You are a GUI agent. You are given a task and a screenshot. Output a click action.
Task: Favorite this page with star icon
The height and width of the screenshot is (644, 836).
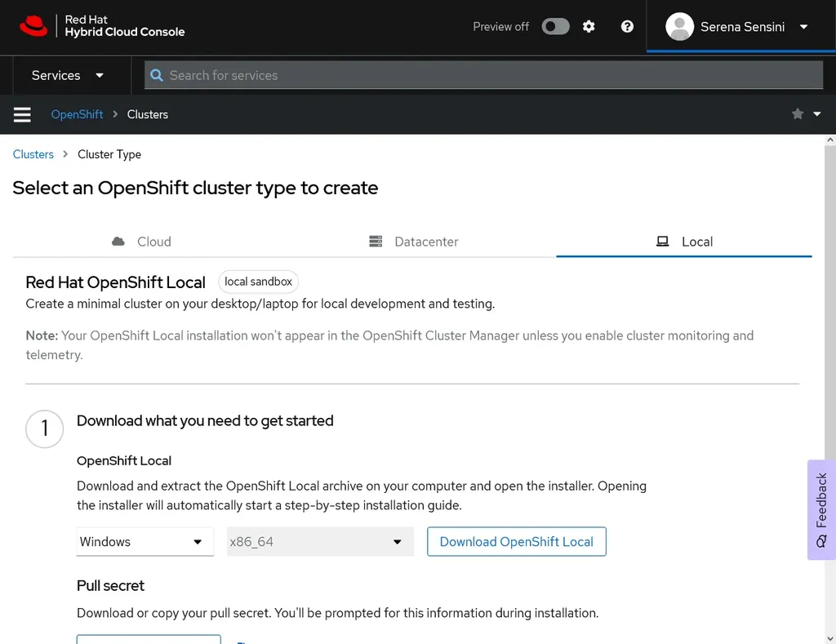(798, 114)
